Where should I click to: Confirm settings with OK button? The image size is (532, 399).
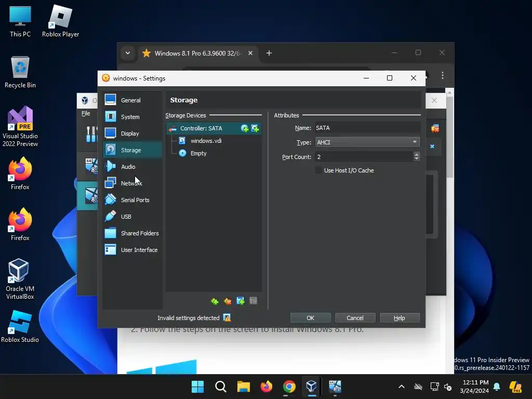click(x=311, y=318)
